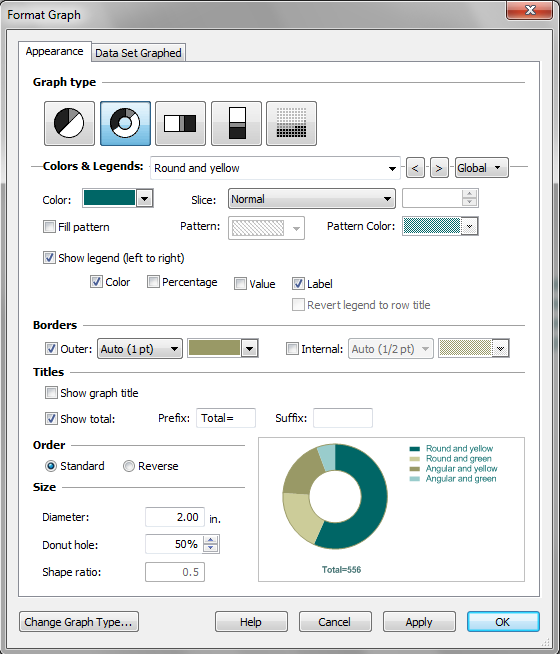Uncheck the legend Color checkbox

pyautogui.click(x=96, y=282)
